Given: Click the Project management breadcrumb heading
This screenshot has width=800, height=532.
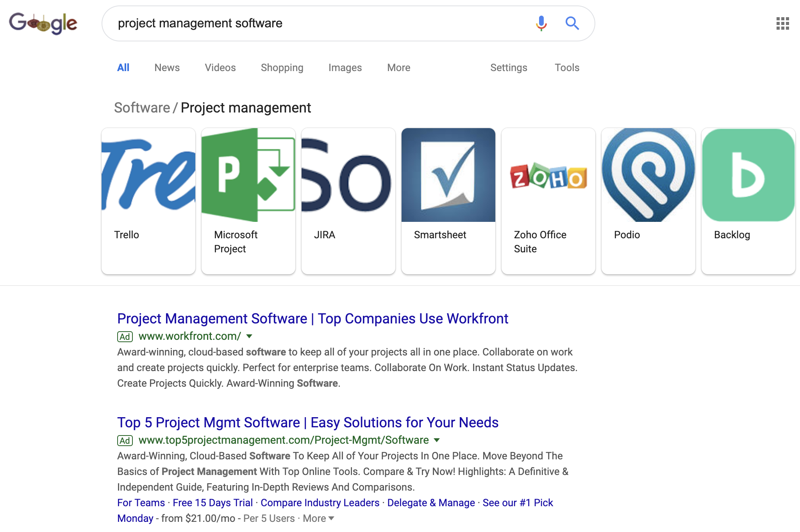Looking at the screenshot, I should pos(246,108).
